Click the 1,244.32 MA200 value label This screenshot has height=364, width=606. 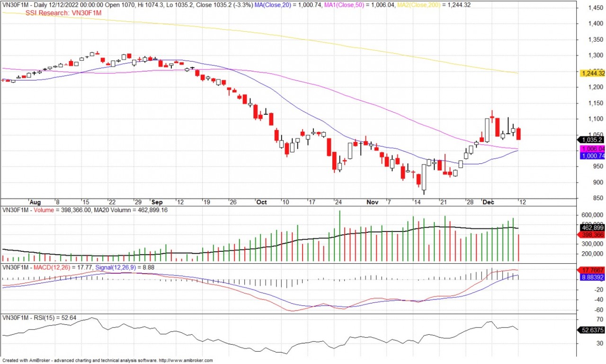[592, 73]
